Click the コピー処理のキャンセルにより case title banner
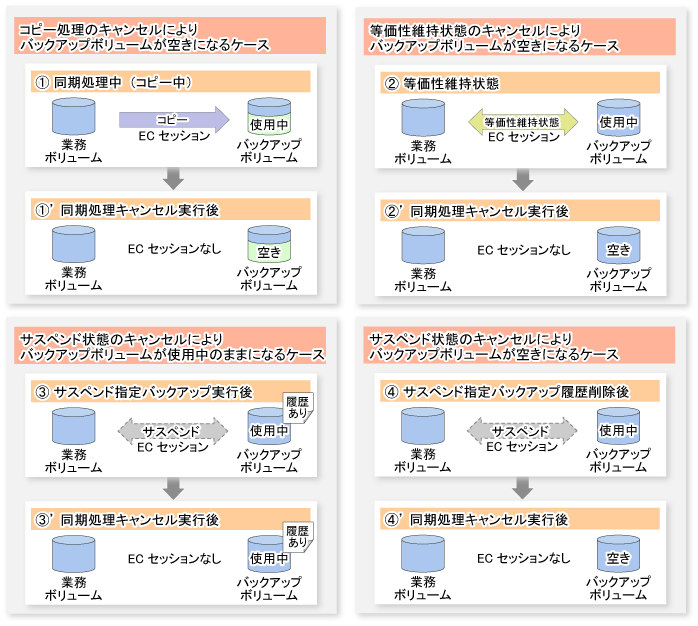The height and width of the screenshot is (626, 698). pyautogui.click(x=173, y=38)
